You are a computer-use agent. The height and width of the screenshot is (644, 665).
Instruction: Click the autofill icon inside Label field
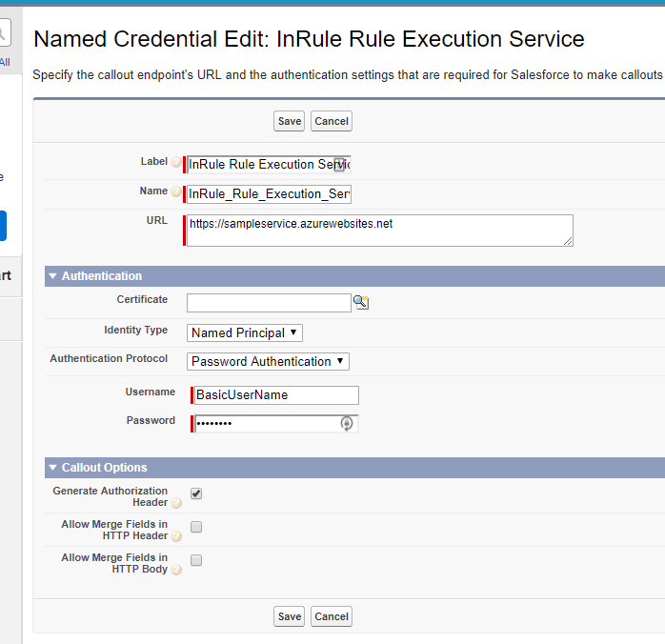coord(339,165)
